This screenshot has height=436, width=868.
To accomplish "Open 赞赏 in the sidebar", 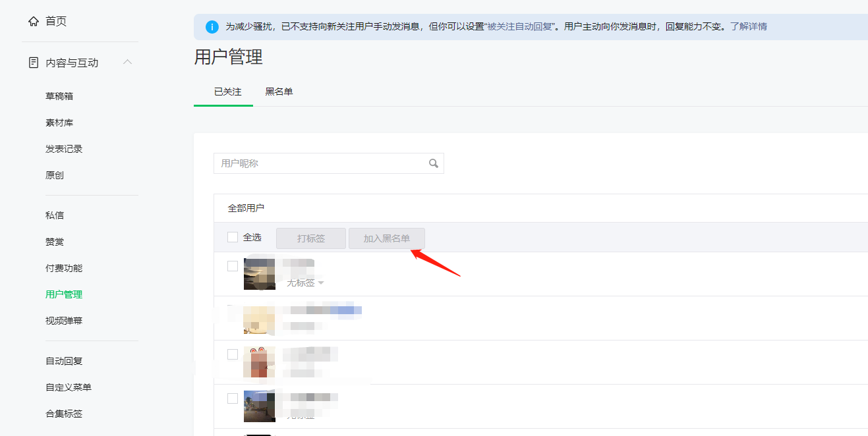I will pyautogui.click(x=55, y=242).
